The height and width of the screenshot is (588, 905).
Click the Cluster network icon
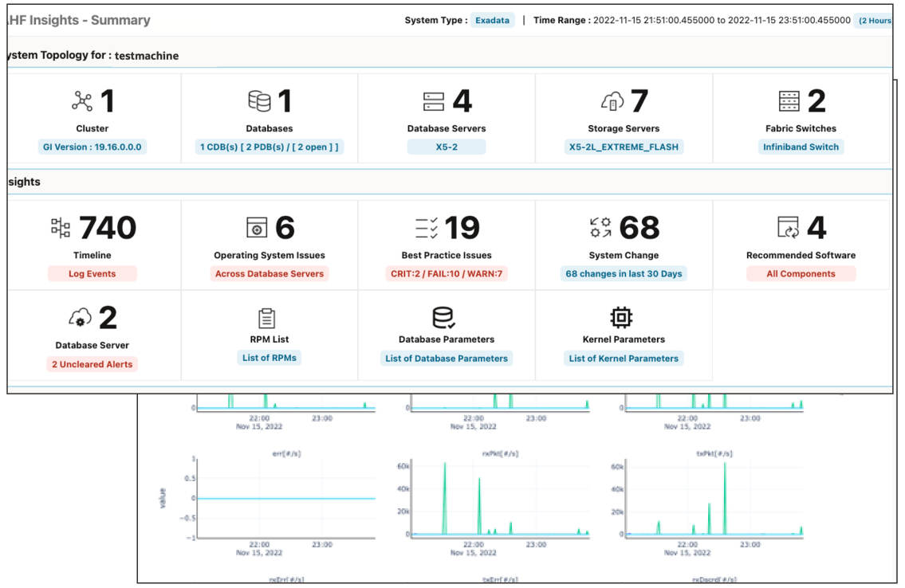pyautogui.click(x=82, y=101)
